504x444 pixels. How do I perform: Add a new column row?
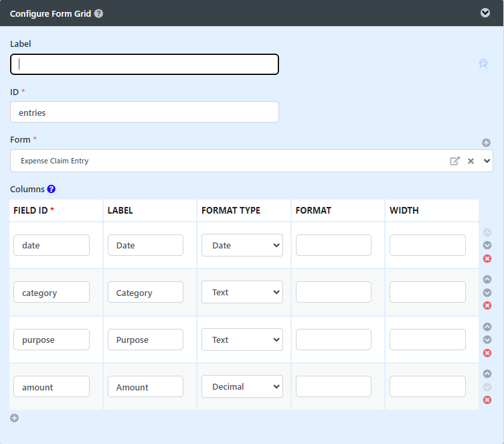tap(15, 418)
